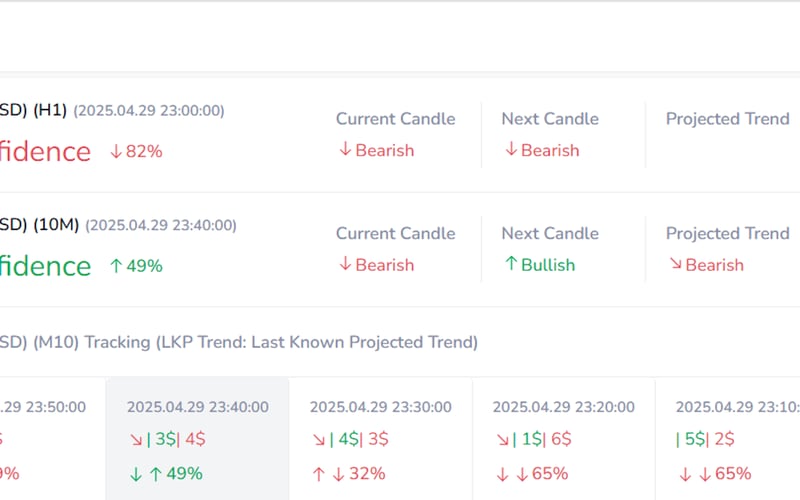
Task: Click the H1 Current Candle bearish arrow
Action: click(345, 150)
